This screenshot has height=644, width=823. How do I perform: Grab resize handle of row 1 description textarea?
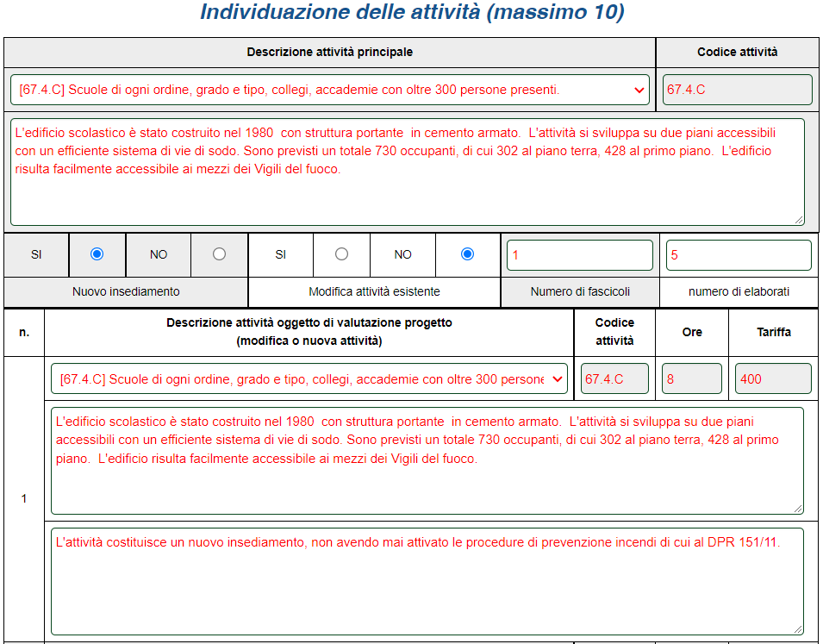pos(798,509)
